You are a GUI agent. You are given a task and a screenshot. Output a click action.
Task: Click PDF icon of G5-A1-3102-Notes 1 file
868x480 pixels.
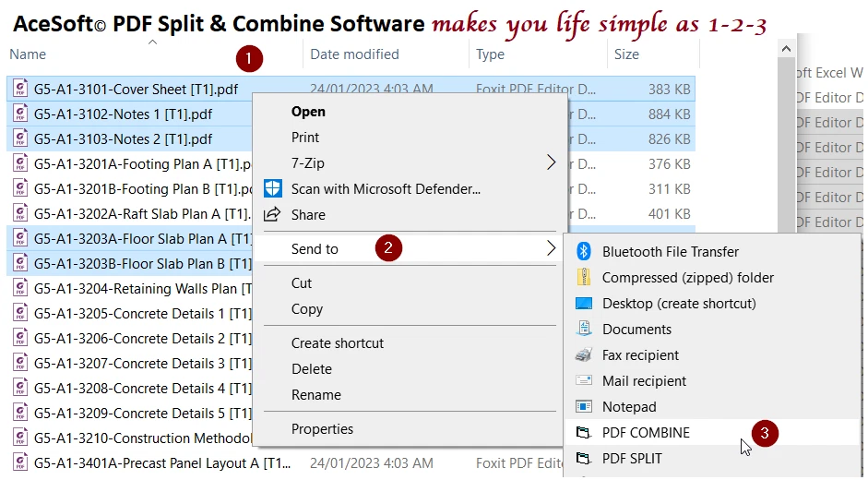point(20,114)
